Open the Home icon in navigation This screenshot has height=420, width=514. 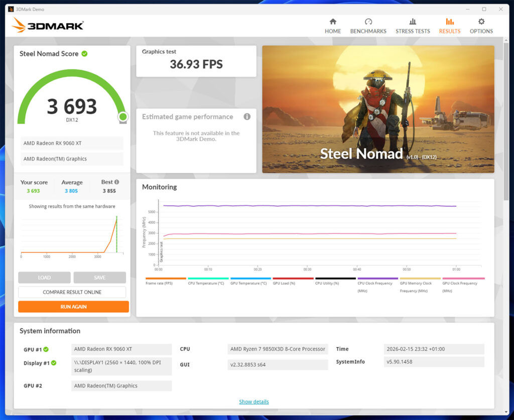(x=332, y=22)
